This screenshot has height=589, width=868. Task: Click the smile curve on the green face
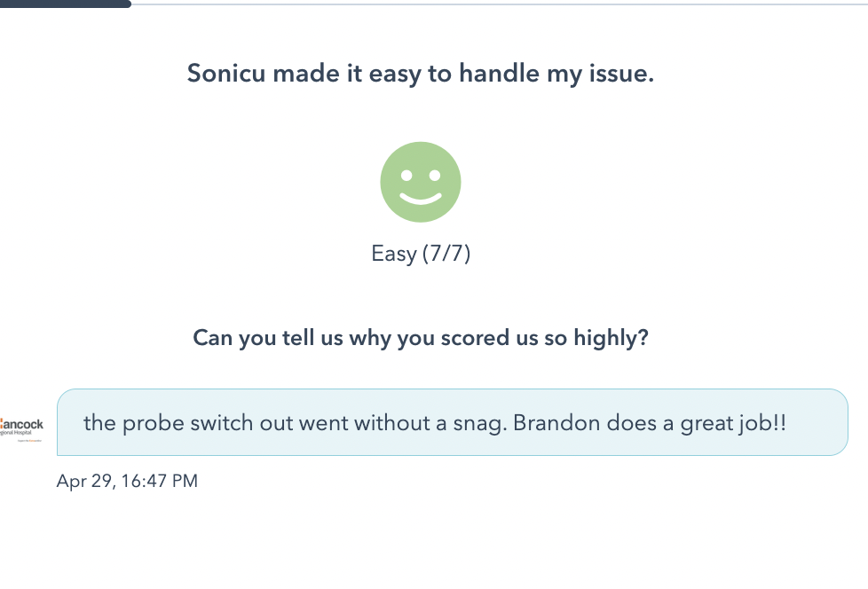(x=421, y=198)
